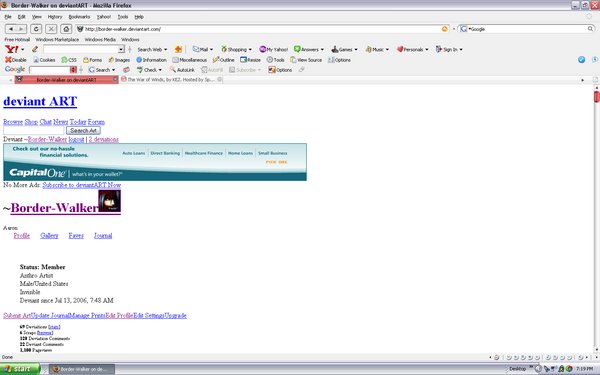Click the Browse link
Image resolution: width=600 pixels, height=375 pixels.
tap(13, 122)
